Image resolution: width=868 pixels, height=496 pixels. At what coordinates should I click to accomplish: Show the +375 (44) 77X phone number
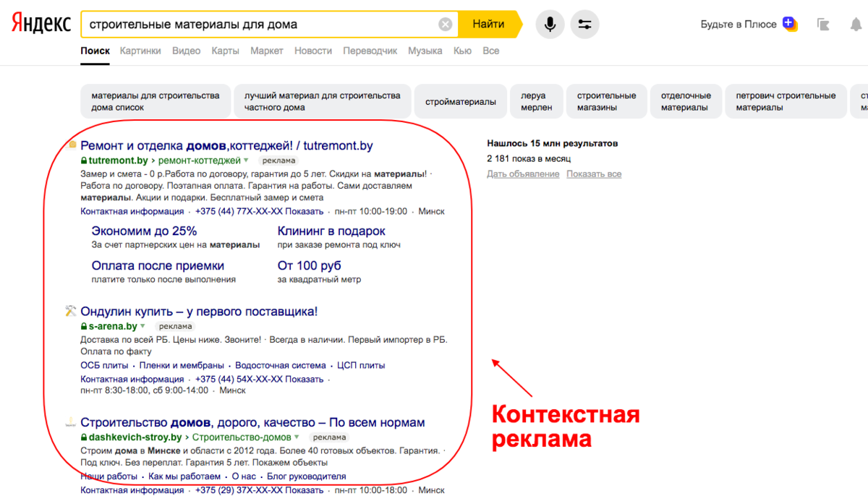click(259, 211)
